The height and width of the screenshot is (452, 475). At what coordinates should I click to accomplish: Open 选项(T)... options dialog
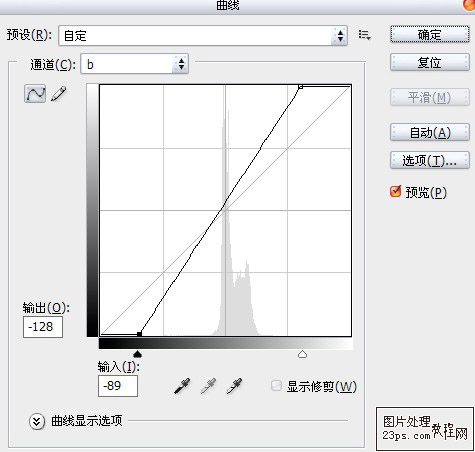[x=430, y=161]
